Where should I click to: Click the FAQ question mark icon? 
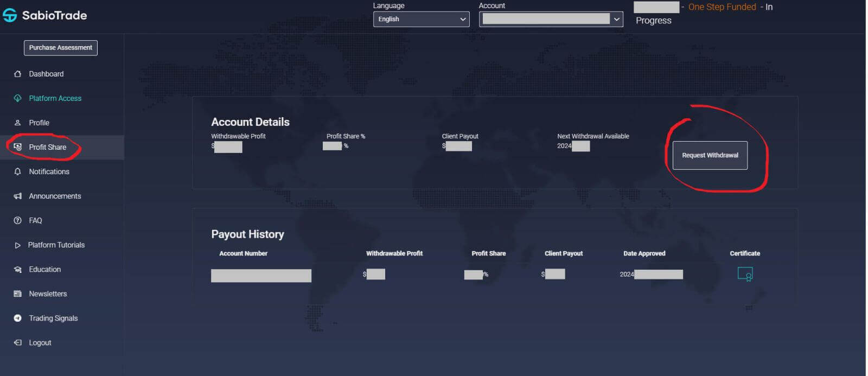(17, 220)
